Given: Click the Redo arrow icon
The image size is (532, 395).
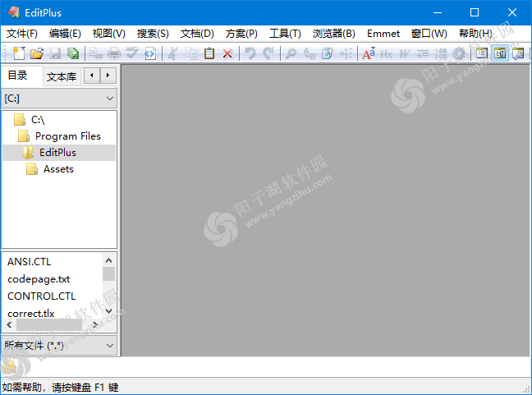Looking at the screenshot, I should click(x=268, y=53).
